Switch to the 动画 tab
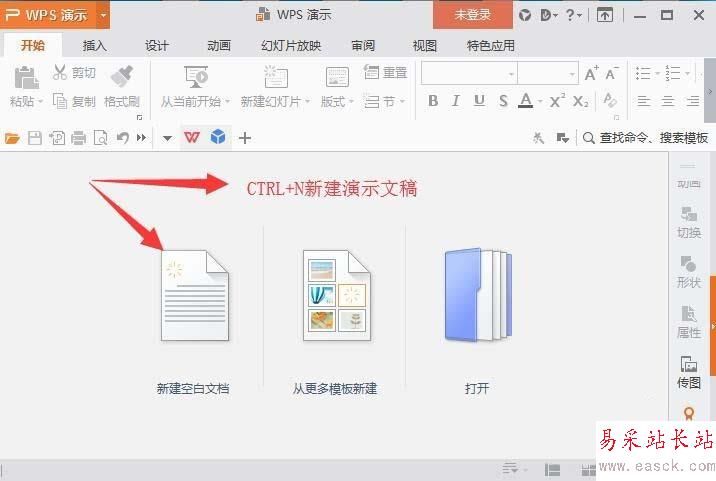Image resolution: width=716 pixels, height=481 pixels. [x=219, y=46]
